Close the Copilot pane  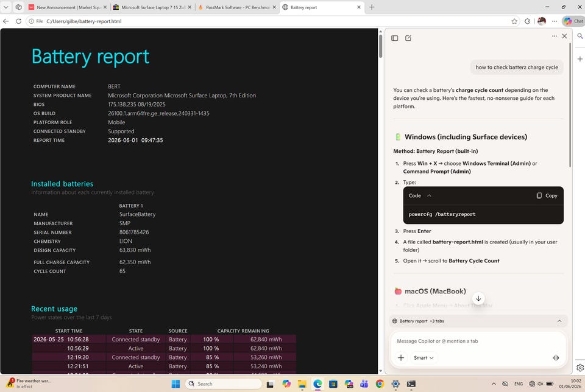[x=564, y=36]
